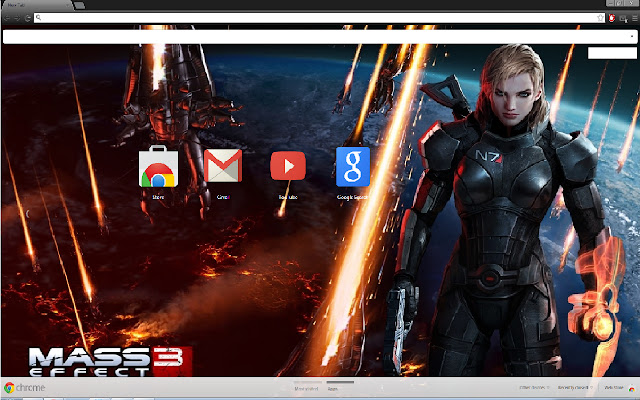Image resolution: width=640 pixels, height=400 pixels.
Task: Launch the Gmail app icon
Action: [x=223, y=165]
